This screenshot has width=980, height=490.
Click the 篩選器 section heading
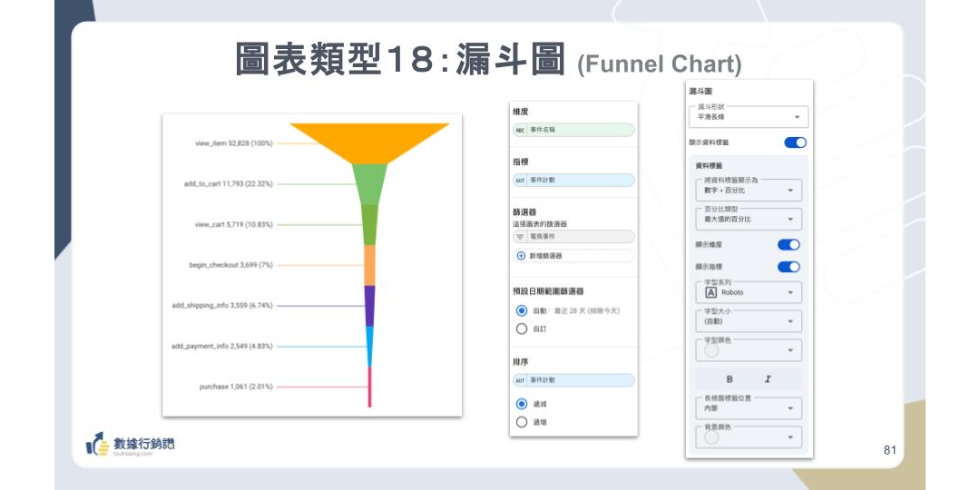524,212
